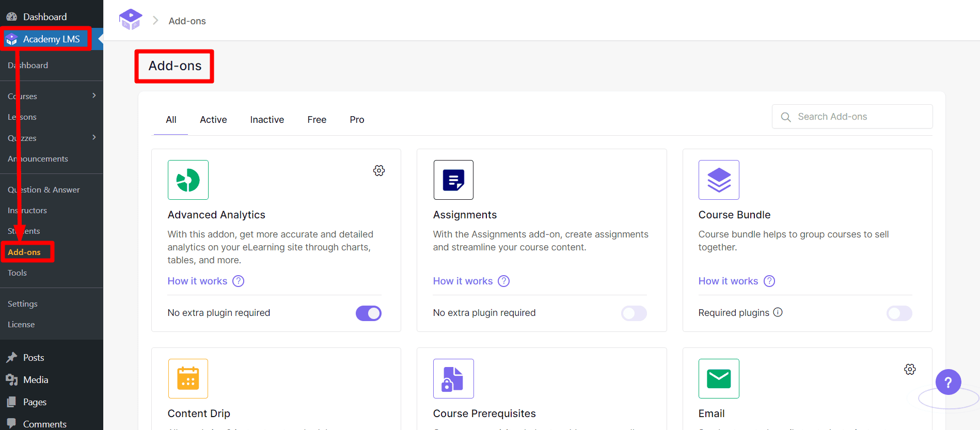Viewport: 980px width, 430px height.
Task: Go to Instructors submenu item
Action: 27,211
